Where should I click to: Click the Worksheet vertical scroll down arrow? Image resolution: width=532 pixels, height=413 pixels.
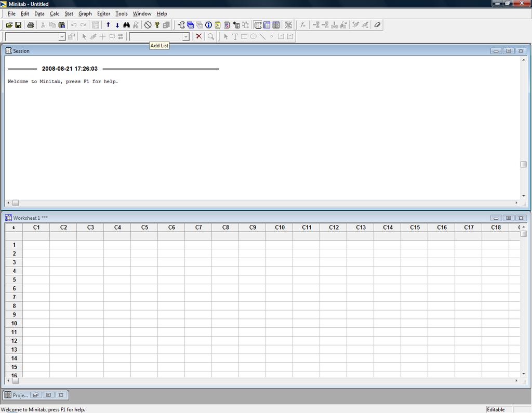pos(524,374)
